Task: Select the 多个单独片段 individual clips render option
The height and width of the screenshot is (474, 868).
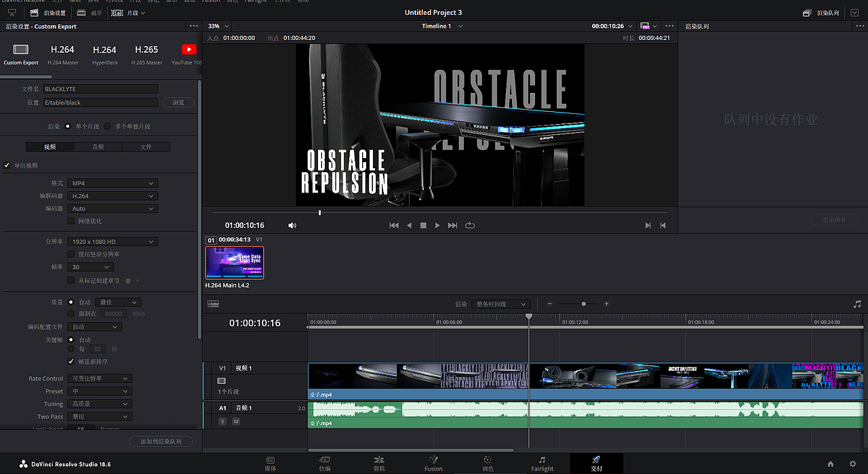Action: coord(107,126)
